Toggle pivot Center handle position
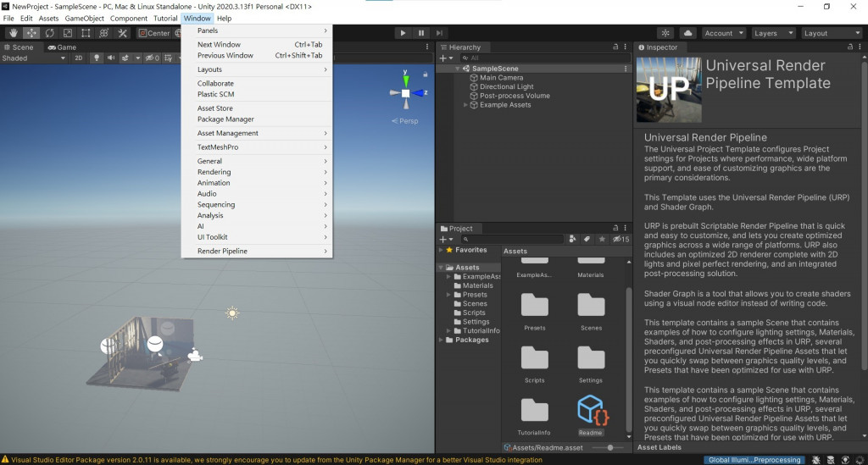The image size is (868, 465). pyautogui.click(x=154, y=33)
